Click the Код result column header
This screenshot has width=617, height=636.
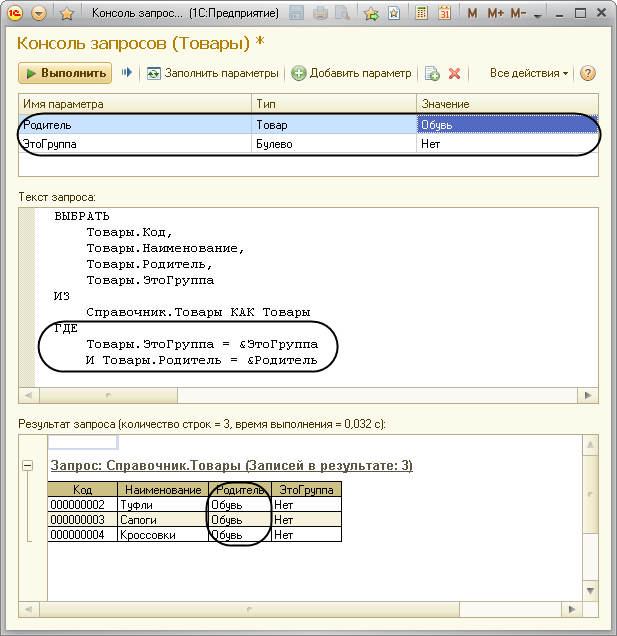(x=82, y=490)
